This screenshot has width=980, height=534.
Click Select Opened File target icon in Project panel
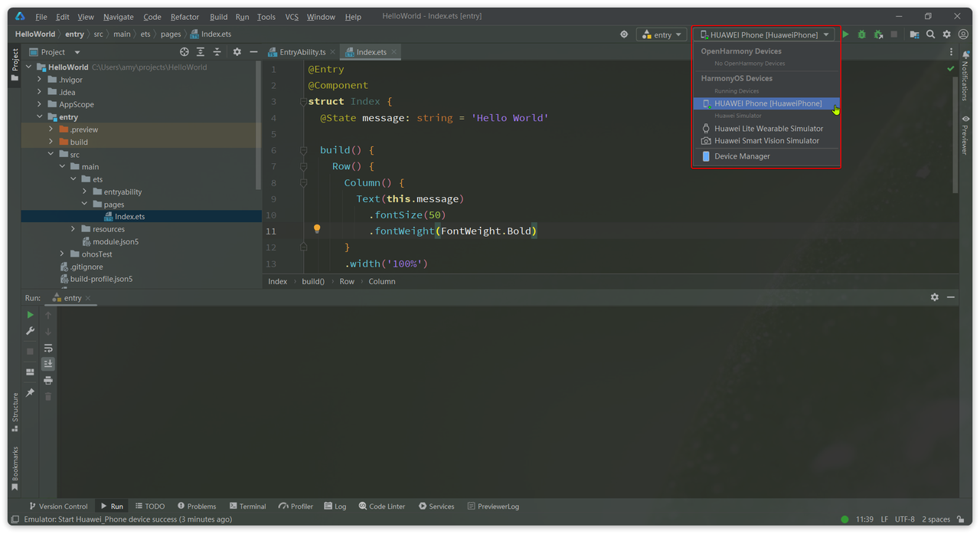[184, 52]
